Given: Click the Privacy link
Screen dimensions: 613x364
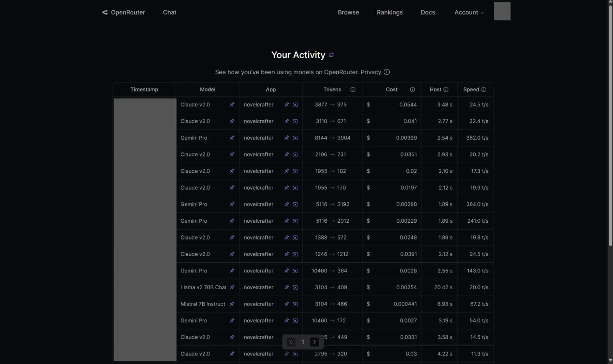Looking at the screenshot, I should pos(370,72).
